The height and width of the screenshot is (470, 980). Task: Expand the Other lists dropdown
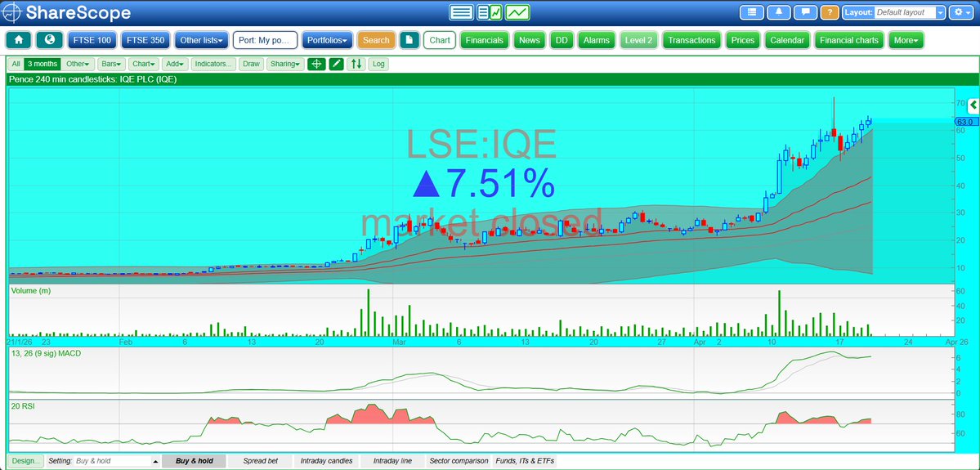click(x=201, y=40)
